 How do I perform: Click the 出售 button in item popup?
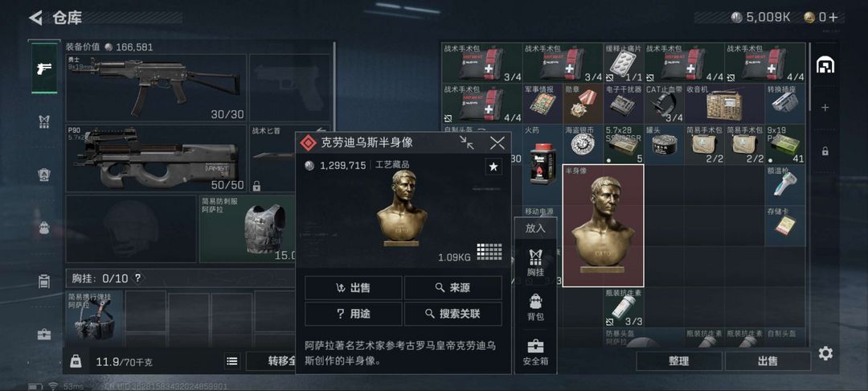tap(353, 288)
